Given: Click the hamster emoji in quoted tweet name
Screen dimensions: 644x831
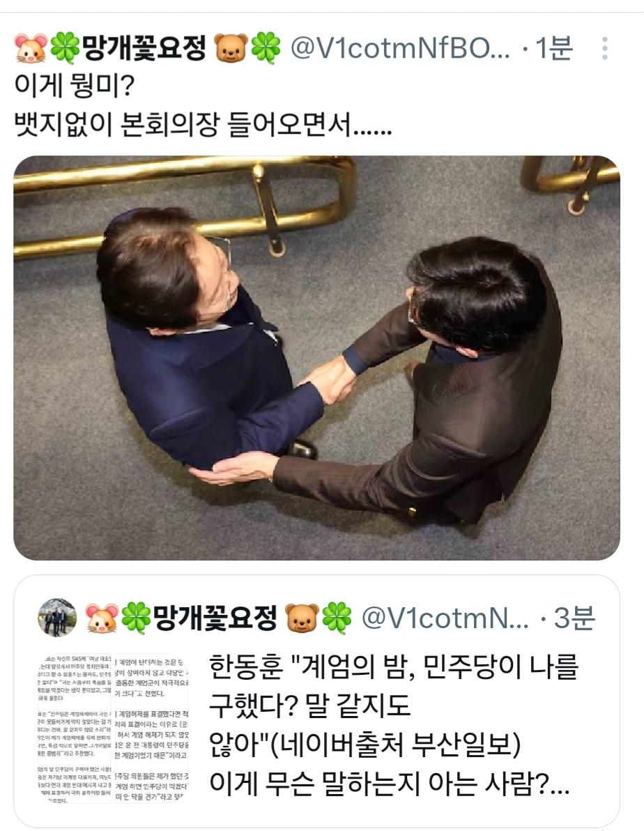Looking at the screenshot, I should [102, 618].
